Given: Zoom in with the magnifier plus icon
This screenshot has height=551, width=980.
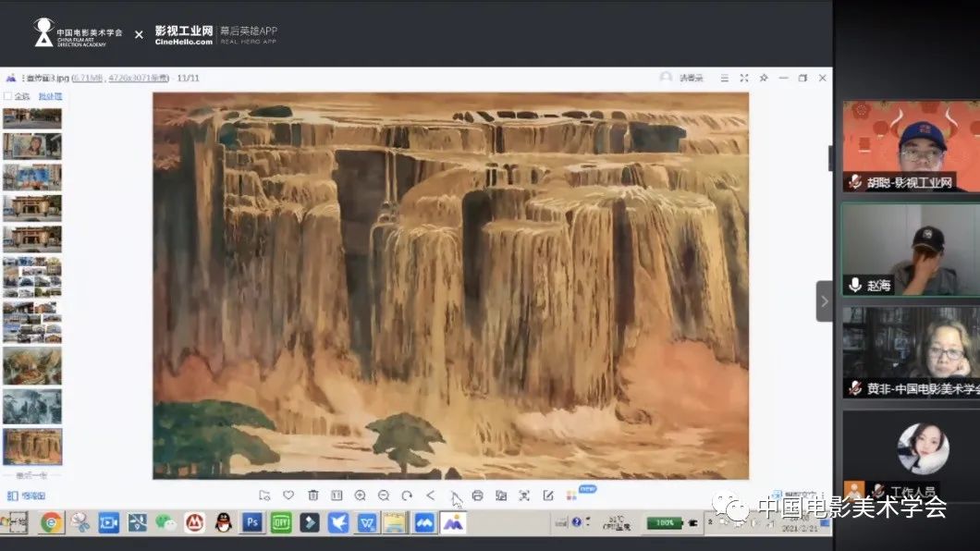Looking at the screenshot, I should tap(360, 496).
